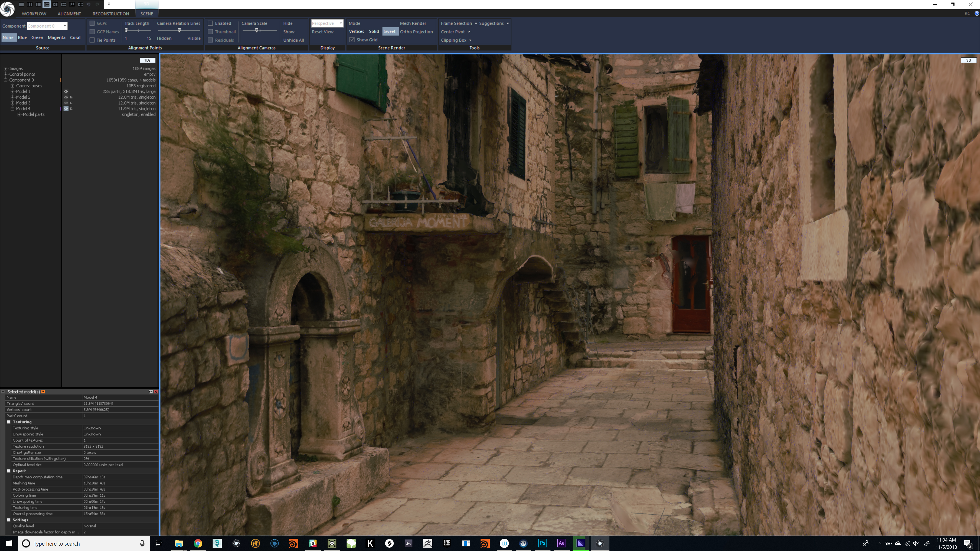Select the Vertices render mode
Image resolution: width=980 pixels, height=551 pixels.
pos(357,32)
